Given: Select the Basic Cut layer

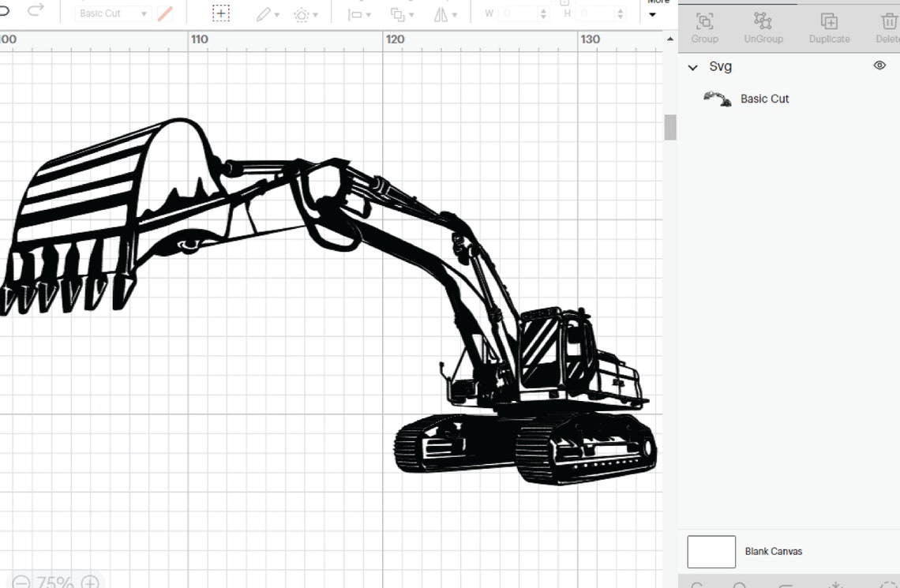Looking at the screenshot, I should [x=765, y=99].
